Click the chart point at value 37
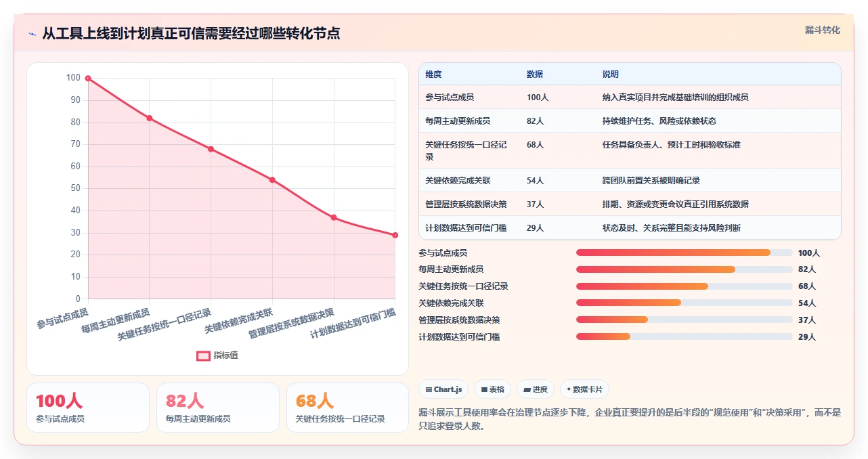The height and width of the screenshot is (459, 868). point(334,217)
